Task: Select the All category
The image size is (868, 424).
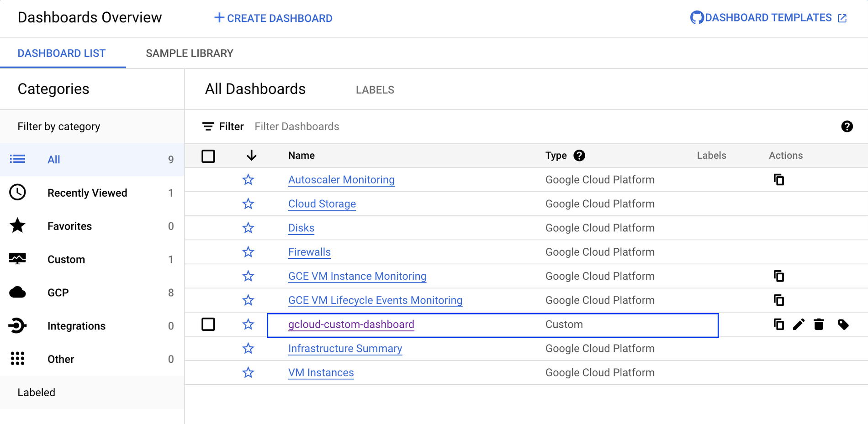Action: 92,159
